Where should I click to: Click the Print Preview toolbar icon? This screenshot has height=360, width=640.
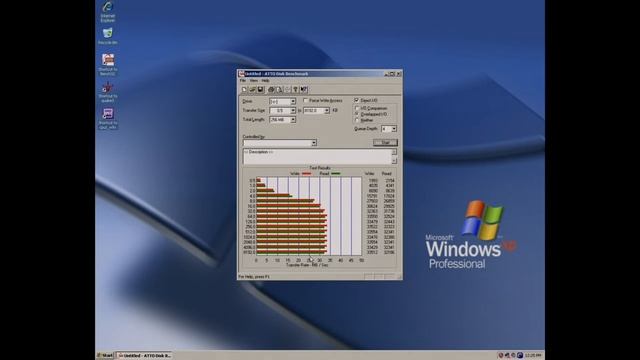pyautogui.click(x=279, y=89)
